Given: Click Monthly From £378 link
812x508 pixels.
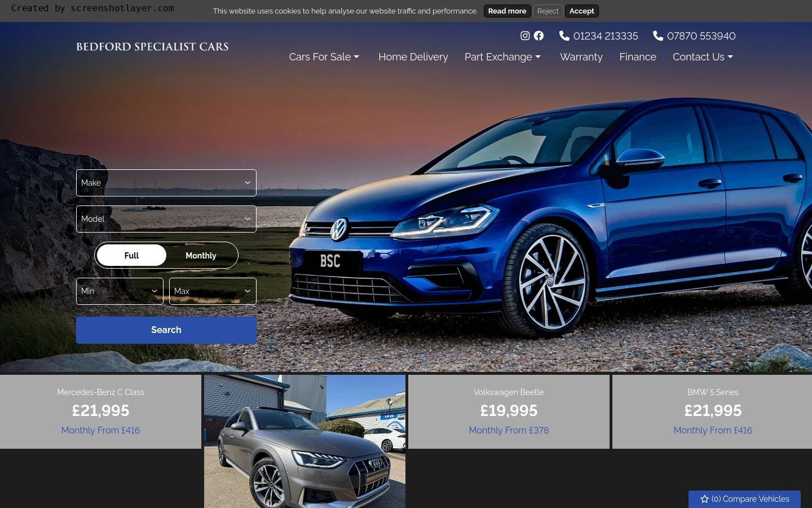Looking at the screenshot, I should tap(509, 430).
